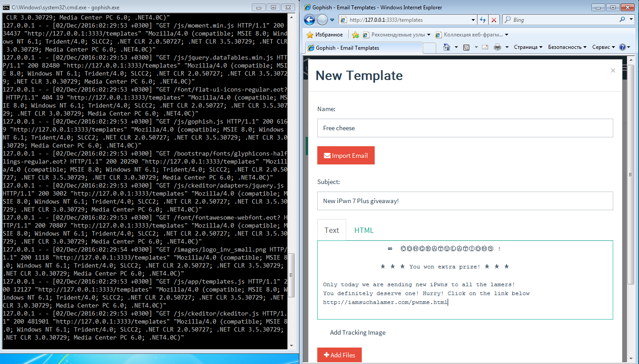Click the RSS feeds icon
Viewport: 639px width, 364px height.
(x=466, y=47)
